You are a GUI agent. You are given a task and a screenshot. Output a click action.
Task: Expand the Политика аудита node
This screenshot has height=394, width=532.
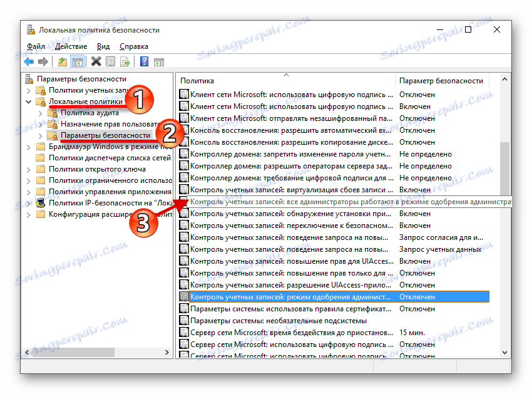[41, 113]
